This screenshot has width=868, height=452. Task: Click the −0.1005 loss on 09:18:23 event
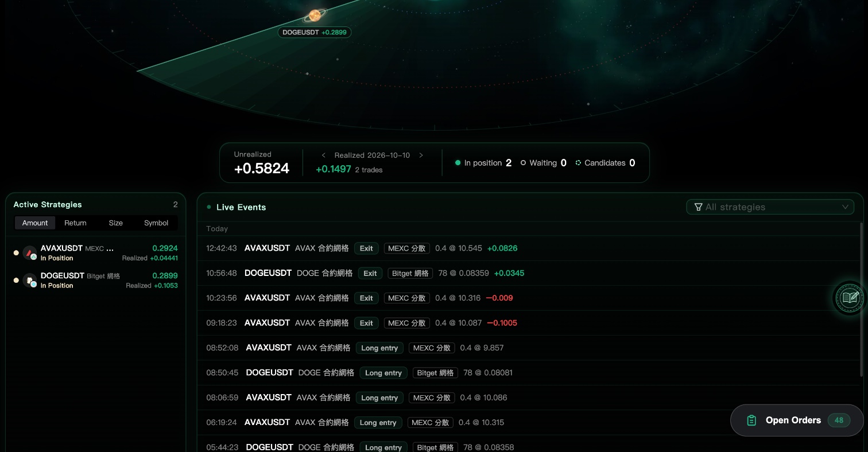tap(502, 323)
